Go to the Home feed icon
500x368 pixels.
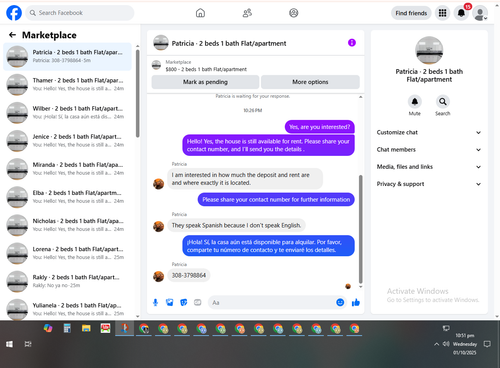tap(200, 13)
